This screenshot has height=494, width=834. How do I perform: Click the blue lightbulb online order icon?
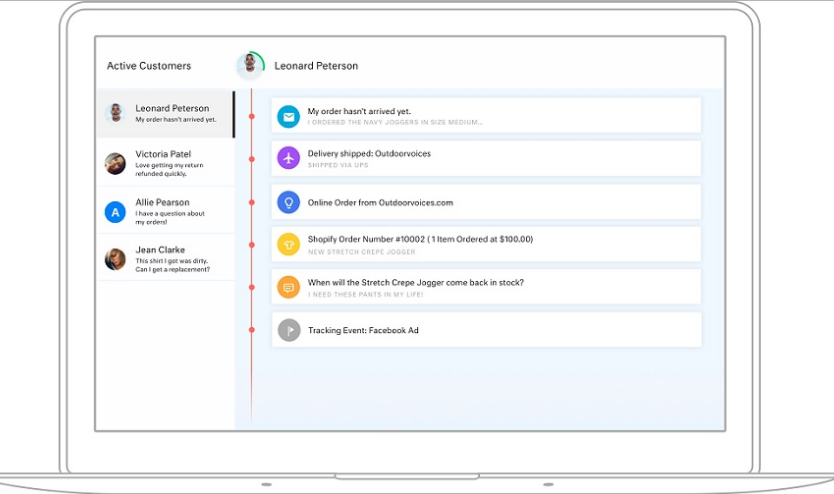tap(288, 203)
